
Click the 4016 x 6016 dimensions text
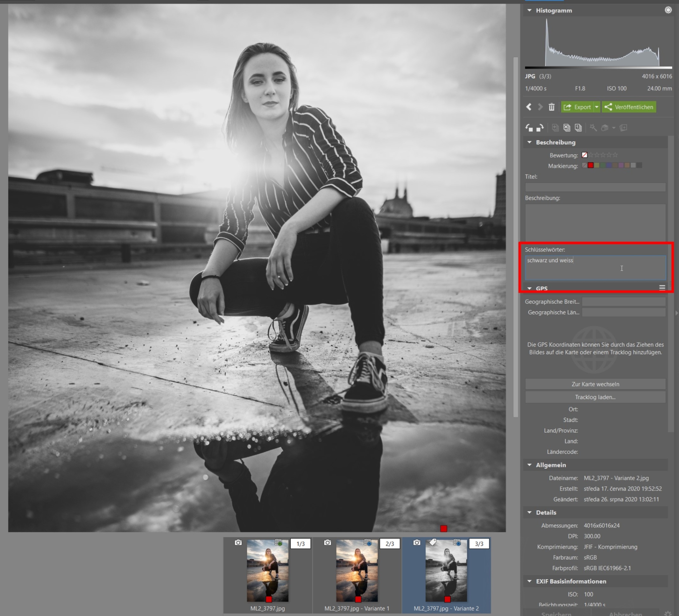pos(656,76)
